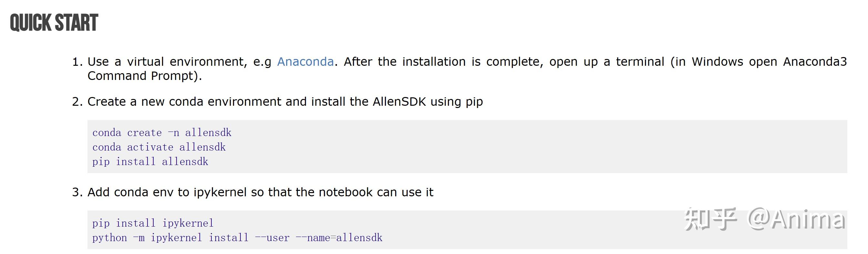Image resolution: width=868 pixels, height=254 pixels.
Task: Click the word 'AllenSDK' in step 2
Action: [x=399, y=102]
